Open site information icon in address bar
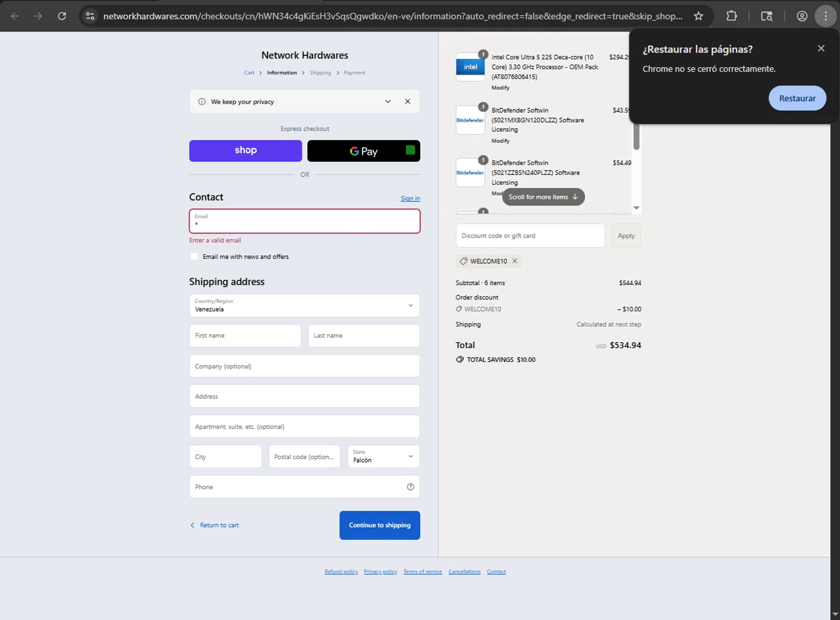 click(90, 16)
